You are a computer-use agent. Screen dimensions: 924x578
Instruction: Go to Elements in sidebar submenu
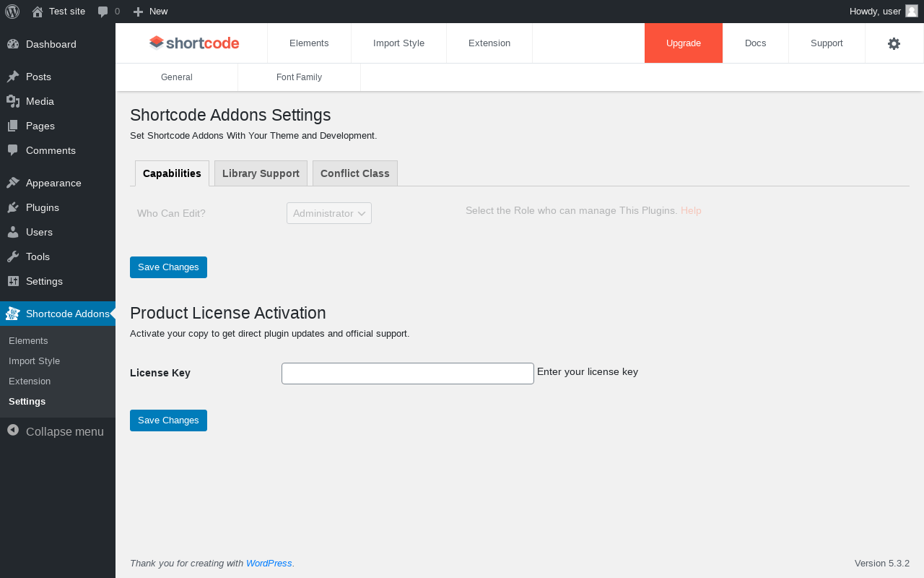[x=28, y=340]
